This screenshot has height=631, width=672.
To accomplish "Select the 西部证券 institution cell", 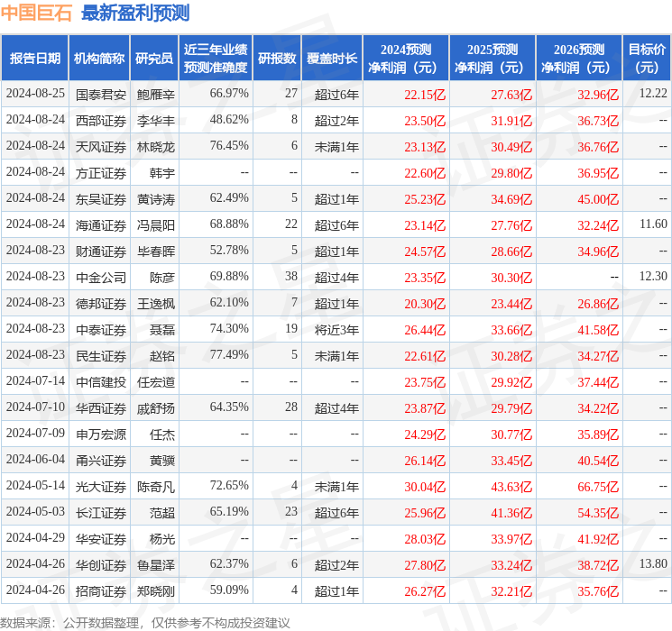I will point(101,121).
